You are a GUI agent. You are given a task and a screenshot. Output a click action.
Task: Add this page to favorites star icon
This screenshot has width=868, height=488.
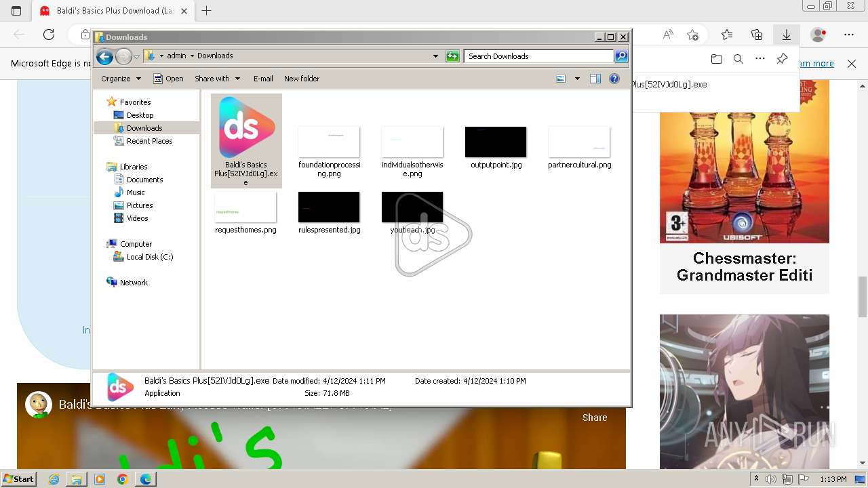tap(692, 35)
